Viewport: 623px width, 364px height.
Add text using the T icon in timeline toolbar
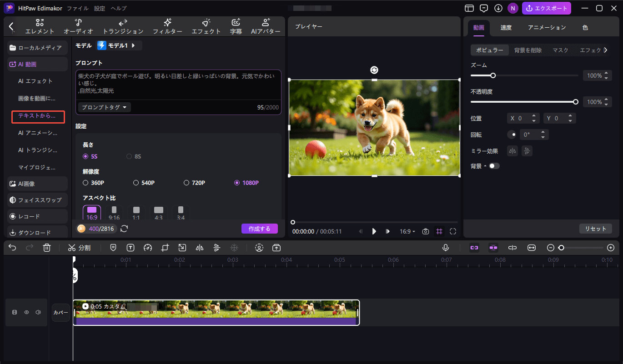click(131, 248)
